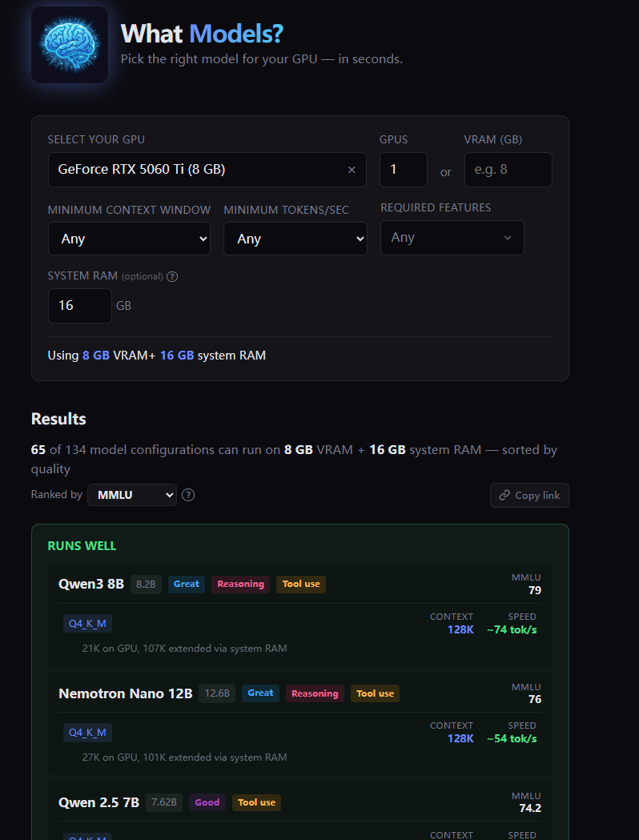The height and width of the screenshot is (840, 639).
Task: Expand the Required Features dropdown
Action: [x=452, y=237]
